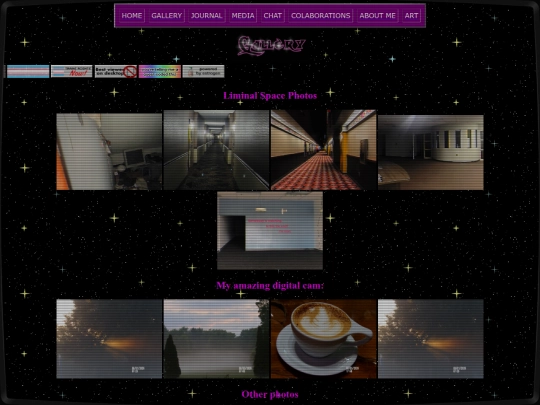View the red carpet corridor photo
The image size is (540, 405).
click(324, 150)
